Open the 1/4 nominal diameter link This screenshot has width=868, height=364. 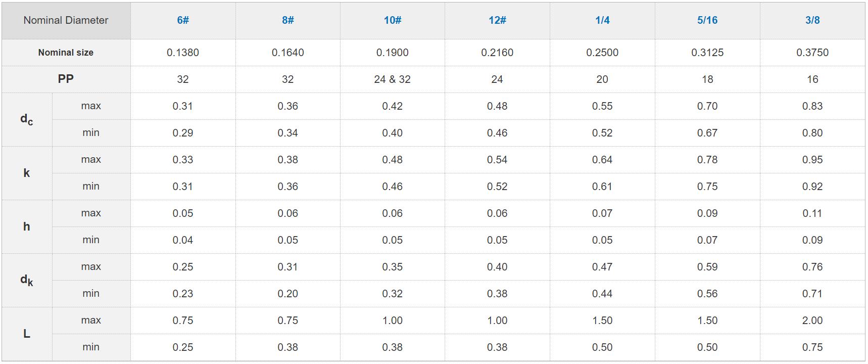point(602,20)
